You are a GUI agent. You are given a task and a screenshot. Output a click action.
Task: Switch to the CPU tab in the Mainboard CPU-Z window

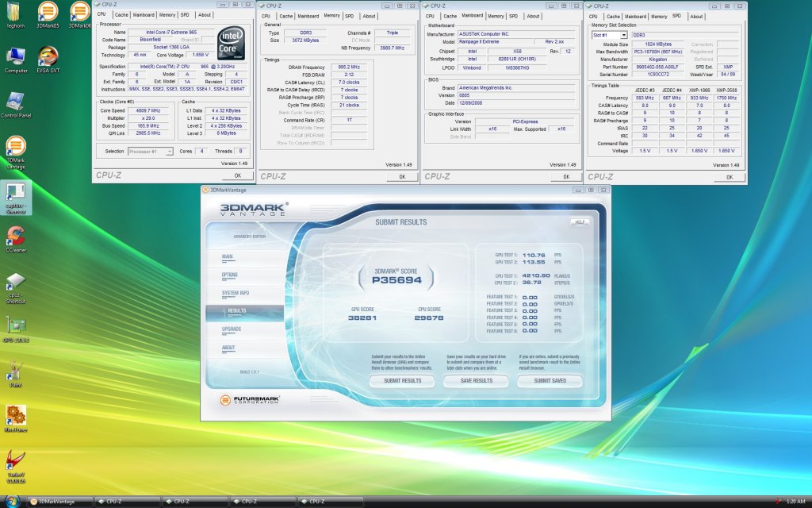[430, 16]
